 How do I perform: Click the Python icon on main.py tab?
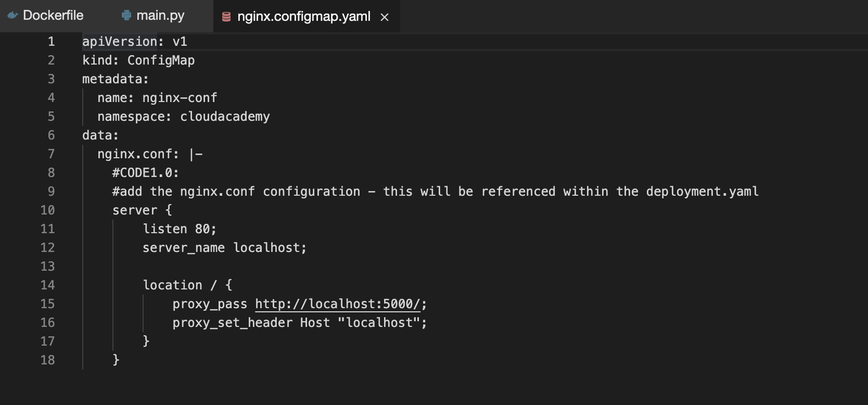[x=126, y=16]
